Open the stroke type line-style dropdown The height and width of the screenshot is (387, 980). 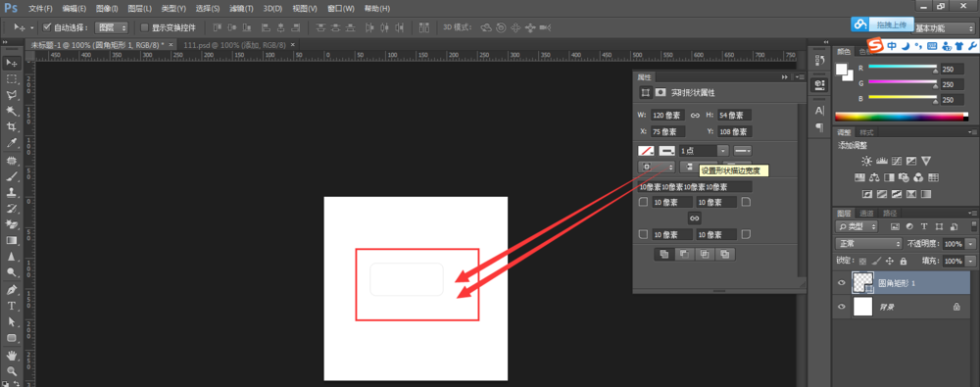point(742,151)
